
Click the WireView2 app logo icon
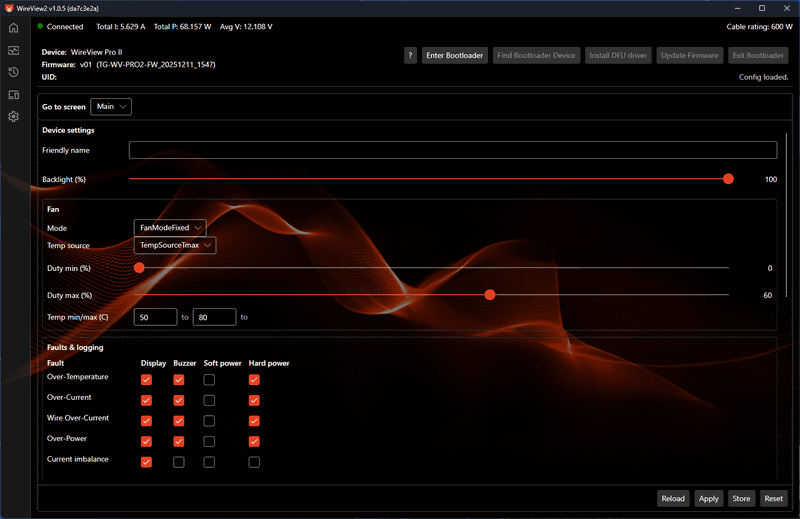pyautogui.click(x=9, y=8)
